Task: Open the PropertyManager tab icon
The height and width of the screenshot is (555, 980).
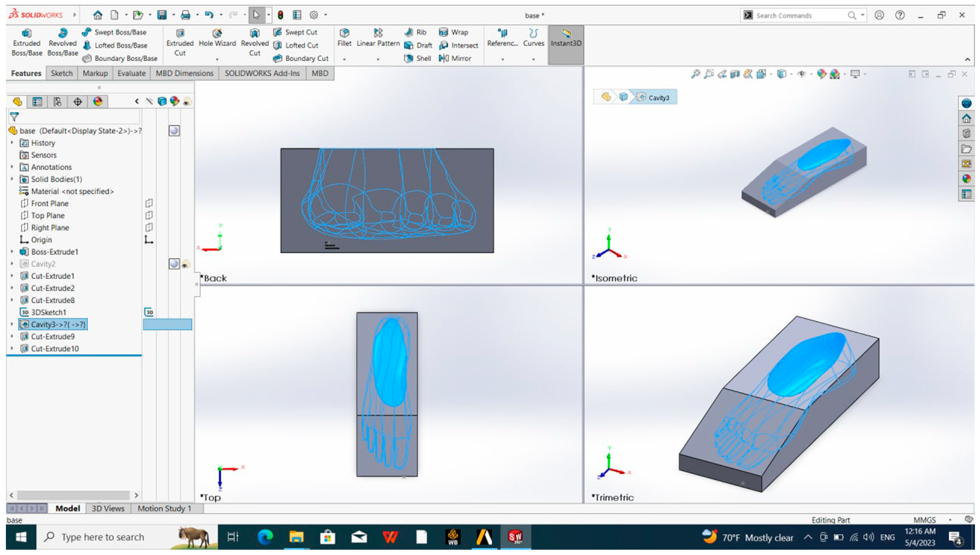Action: [x=37, y=102]
